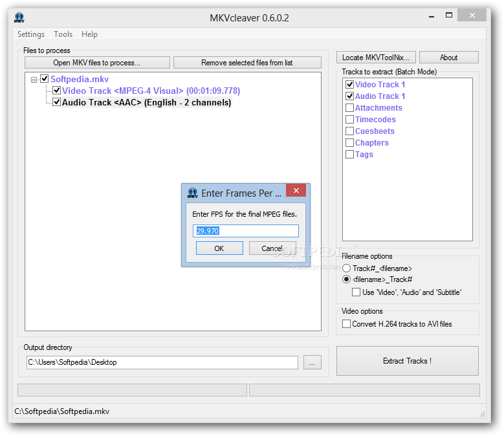Click the MKV icon in the FPS dialog title
The image size is (504, 436).
coord(192,193)
